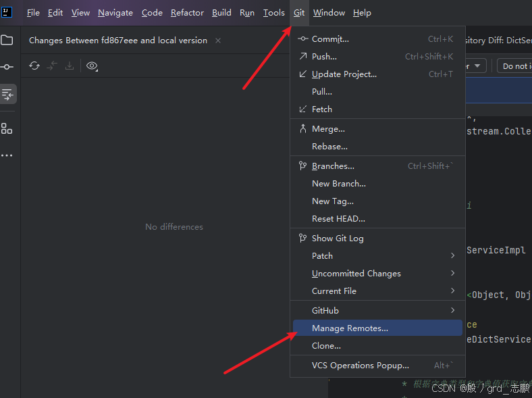Open the Commit tool window in sidebar
The height and width of the screenshot is (398, 532).
(7, 67)
